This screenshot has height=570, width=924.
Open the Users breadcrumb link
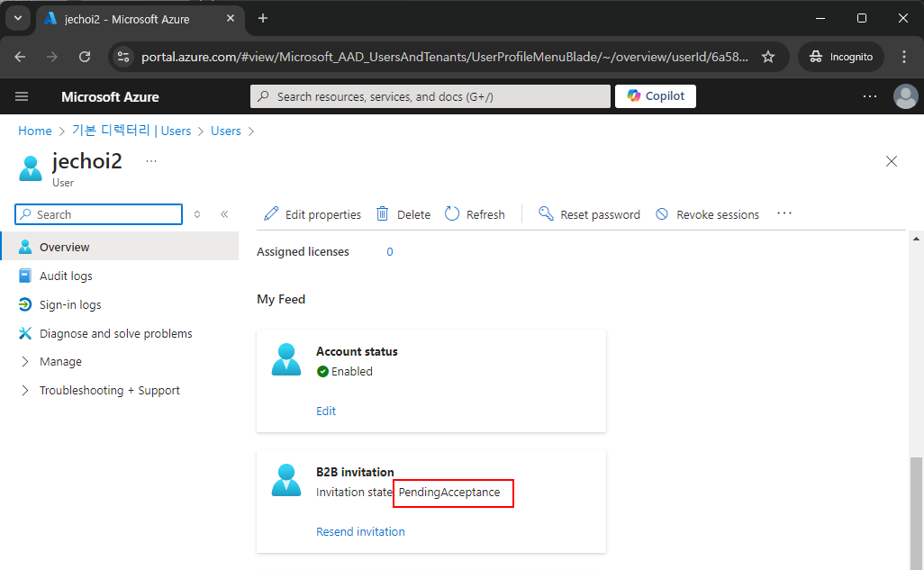[x=226, y=131]
